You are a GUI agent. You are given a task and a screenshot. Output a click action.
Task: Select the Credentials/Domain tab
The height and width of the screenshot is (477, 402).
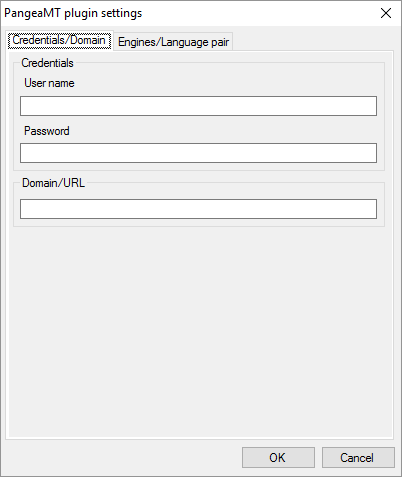[59, 40]
